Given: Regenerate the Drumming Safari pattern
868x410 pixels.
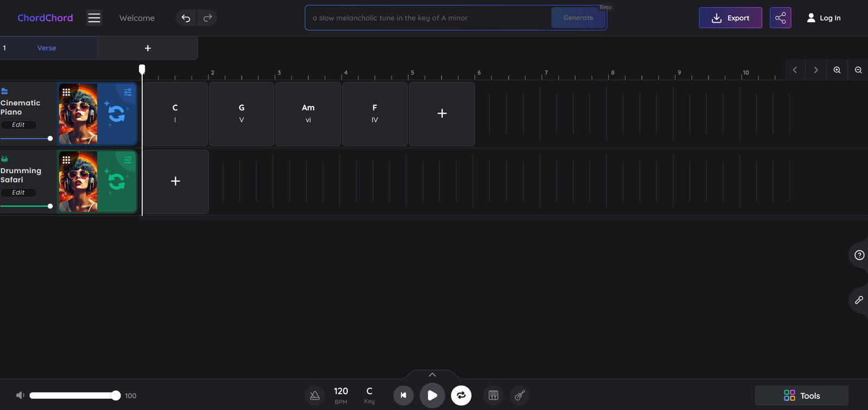Looking at the screenshot, I should pos(116,181).
